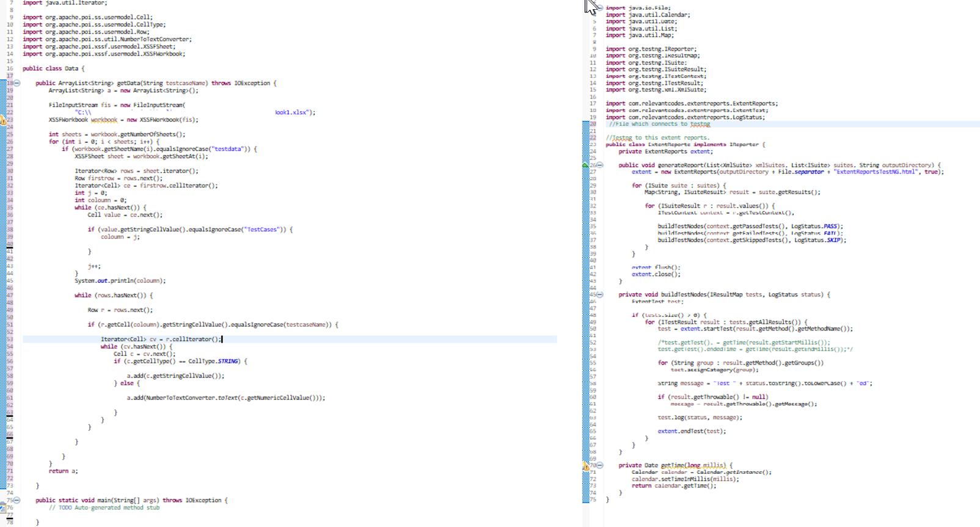Click the 'import java.util.Calendar;' line
Viewport: 980px width, 527px height.
pos(648,15)
